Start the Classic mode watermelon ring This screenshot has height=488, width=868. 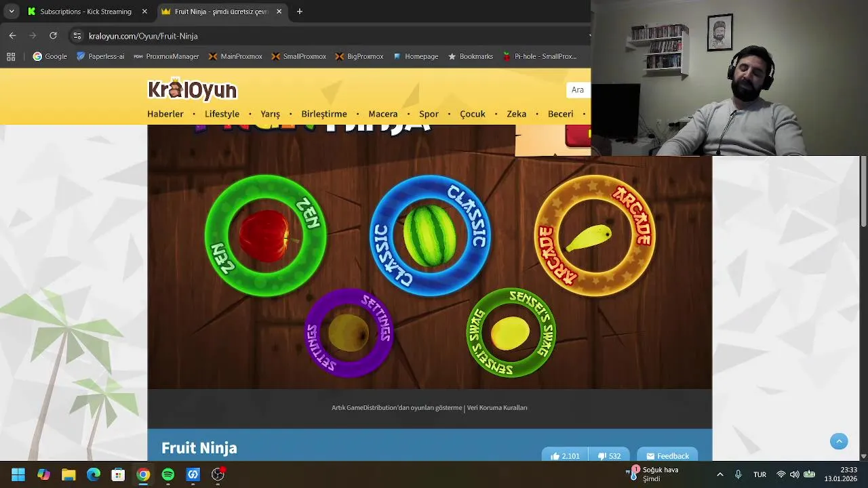(x=430, y=236)
